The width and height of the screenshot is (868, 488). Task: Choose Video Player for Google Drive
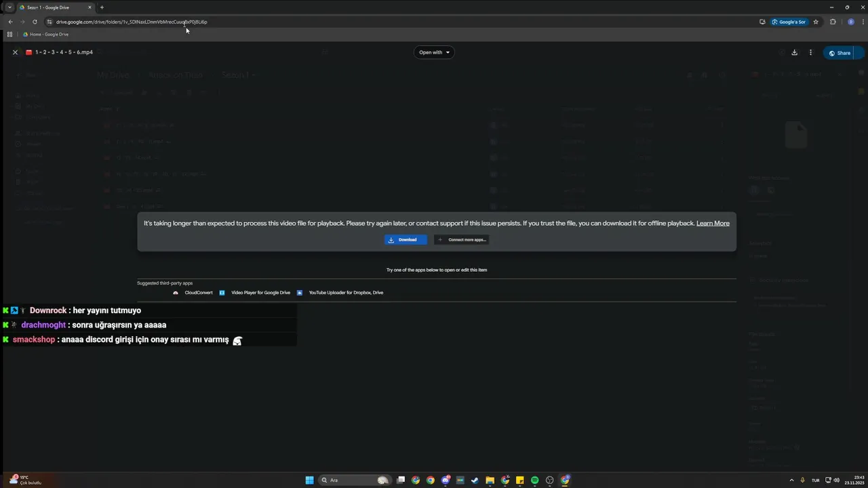click(x=255, y=293)
